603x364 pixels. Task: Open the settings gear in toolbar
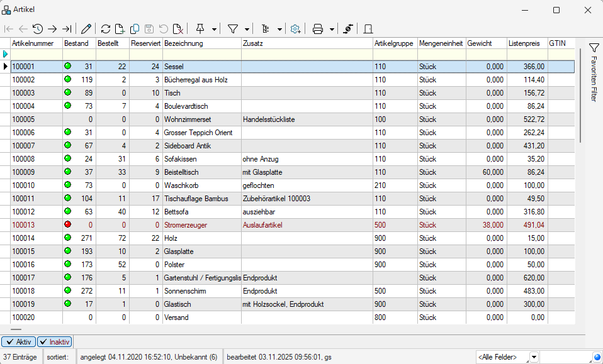(295, 28)
